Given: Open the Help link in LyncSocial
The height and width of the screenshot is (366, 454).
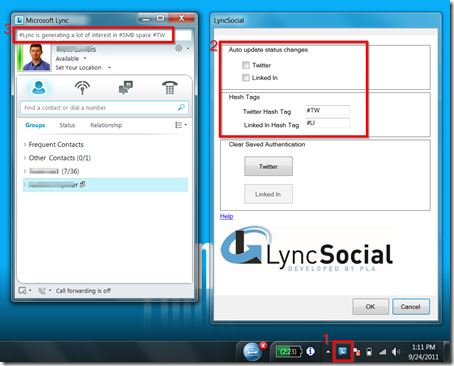Looking at the screenshot, I should click(226, 216).
